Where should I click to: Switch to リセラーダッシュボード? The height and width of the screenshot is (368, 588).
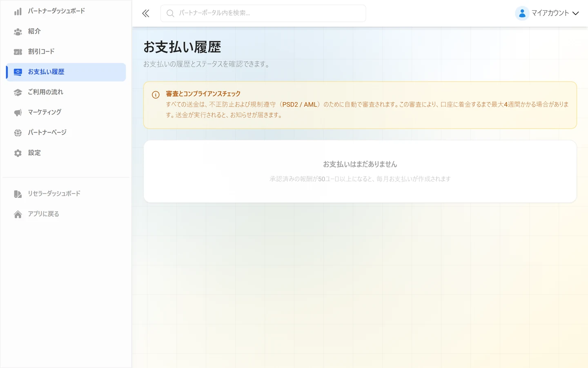(x=66, y=194)
